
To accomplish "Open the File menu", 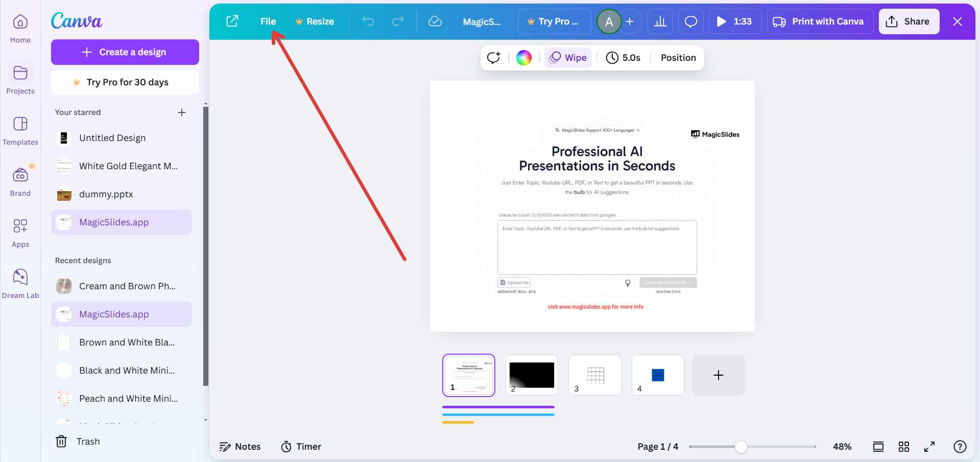I will click(268, 21).
